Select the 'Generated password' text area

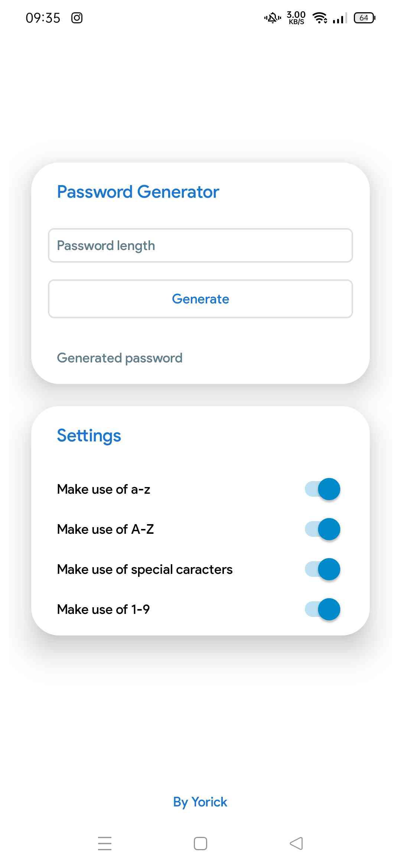pyautogui.click(x=120, y=358)
